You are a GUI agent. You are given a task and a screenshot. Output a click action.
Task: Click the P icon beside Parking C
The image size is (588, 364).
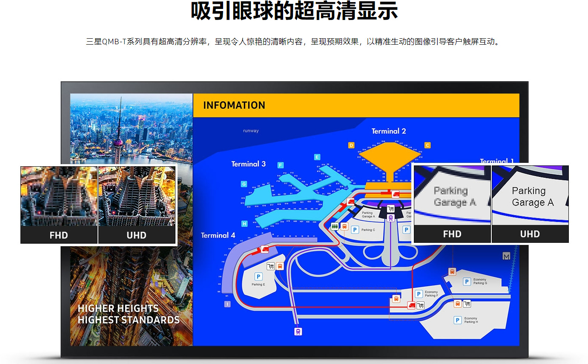(x=355, y=230)
